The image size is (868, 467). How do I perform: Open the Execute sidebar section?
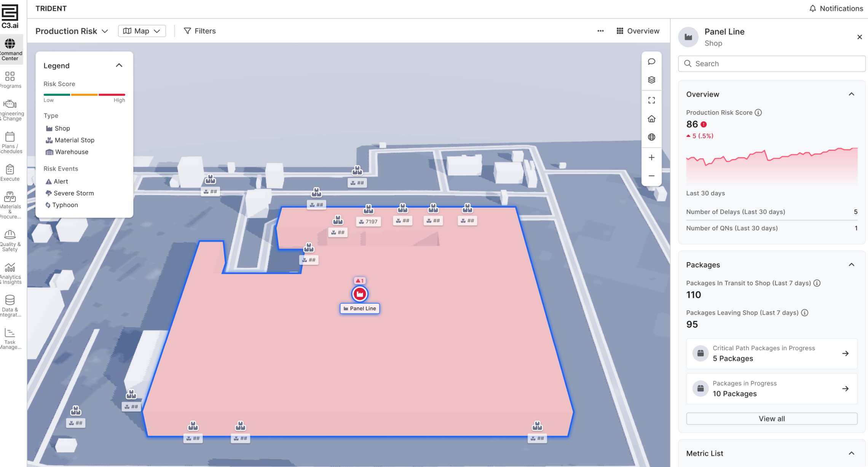pyautogui.click(x=10, y=173)
